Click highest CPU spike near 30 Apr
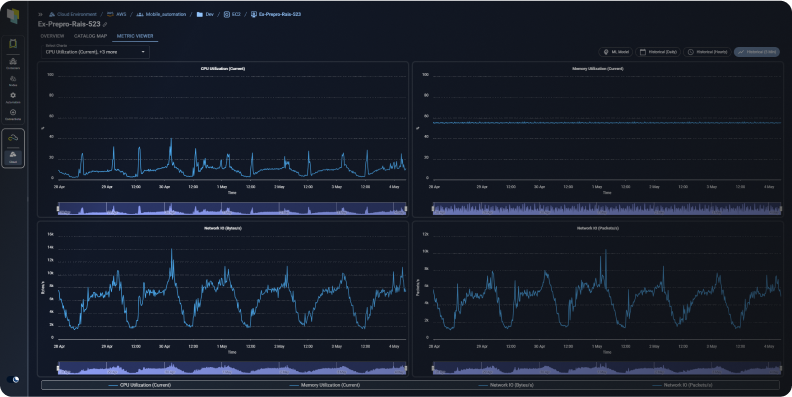792x397 pixels. pyautogui.click(x=171, y=139)
